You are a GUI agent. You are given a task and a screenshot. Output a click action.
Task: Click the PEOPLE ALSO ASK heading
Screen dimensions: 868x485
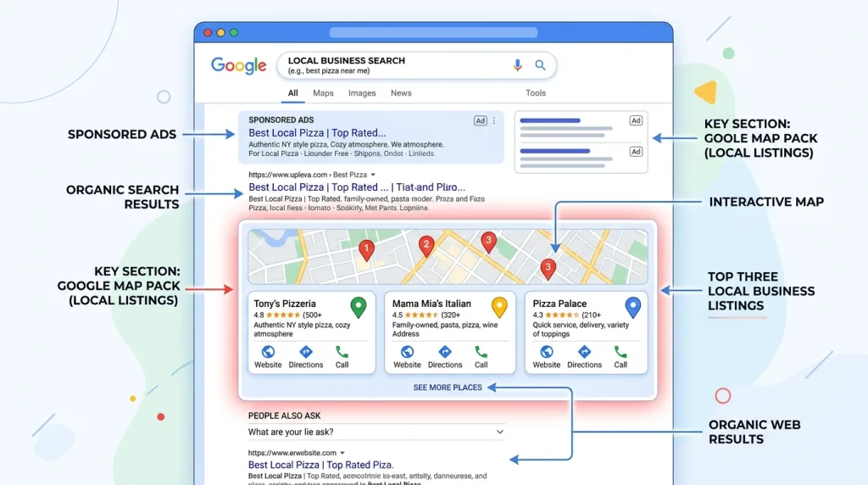pos(285,415)
